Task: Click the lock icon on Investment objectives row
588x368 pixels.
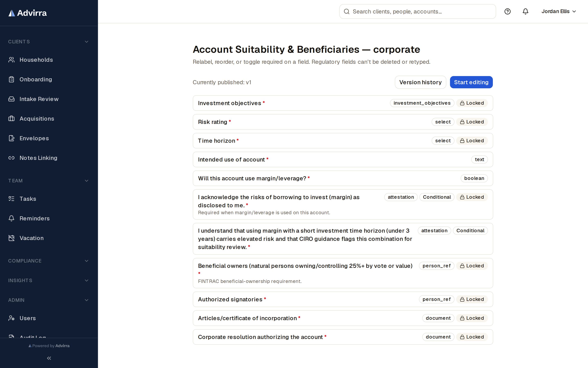Action: click(x=462, y=103)
